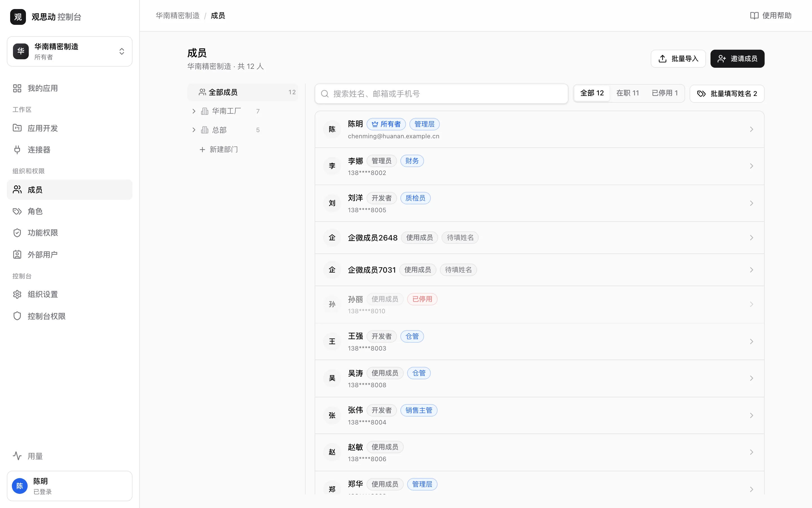Select 全部成员 in department tree
The width and height of the screenshot is (812, 508).
(242, 92)
